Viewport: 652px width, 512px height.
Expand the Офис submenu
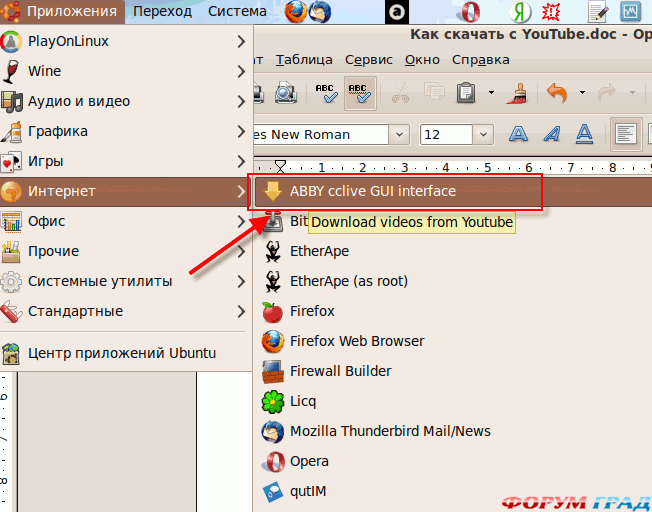click(x=125, y=221)
